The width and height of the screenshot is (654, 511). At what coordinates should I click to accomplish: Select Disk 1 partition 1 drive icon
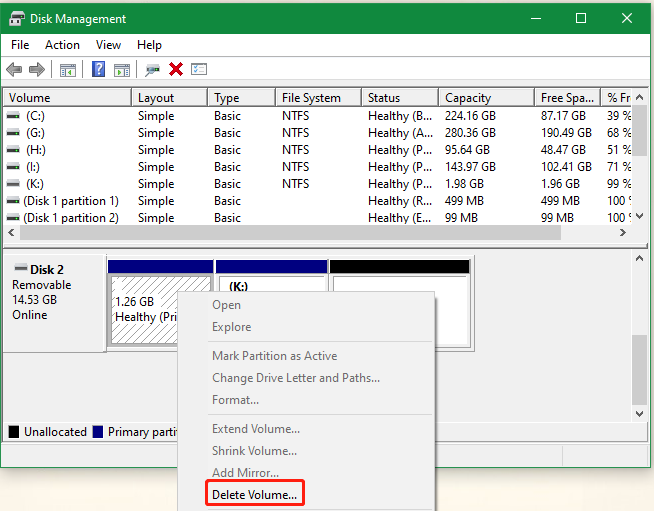13,201
